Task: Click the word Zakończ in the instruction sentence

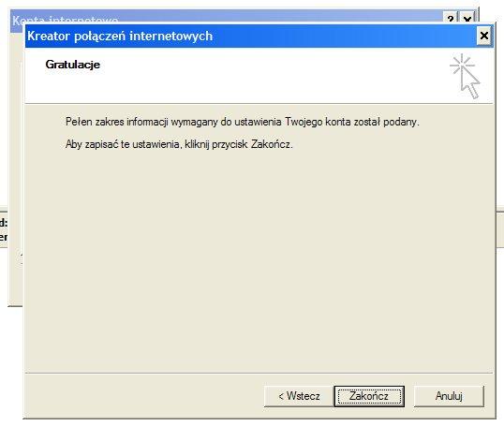Action: (x=271, y=144)
